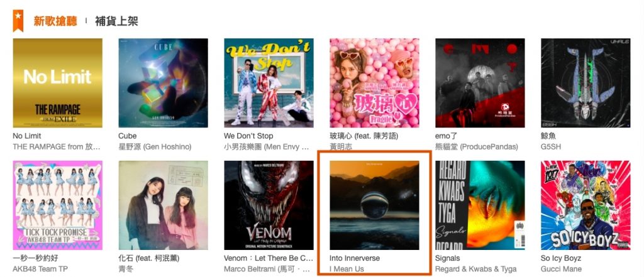Click the Into Innerverse album cover
The image size is (644, 277).
coord(374,205)
